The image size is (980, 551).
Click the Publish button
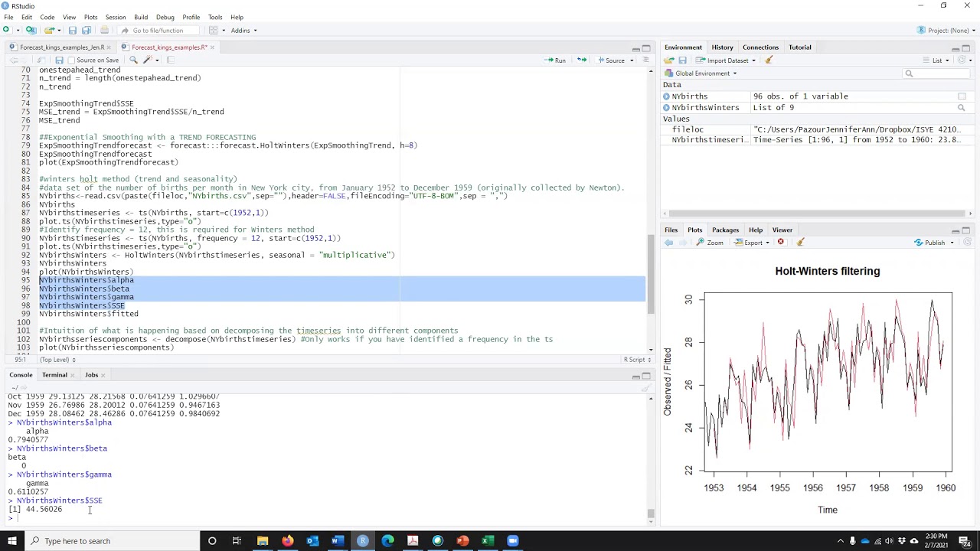pyautogui.click(x=930, y=243)
